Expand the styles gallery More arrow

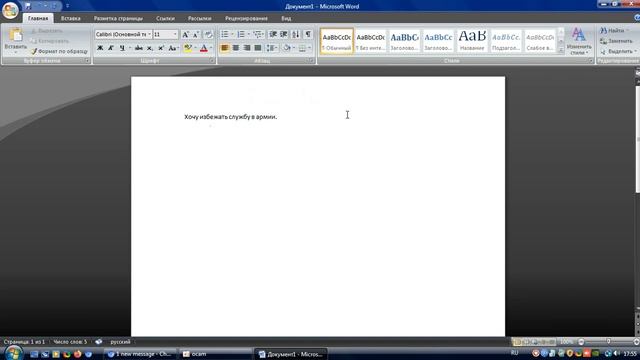click(561, 51)
